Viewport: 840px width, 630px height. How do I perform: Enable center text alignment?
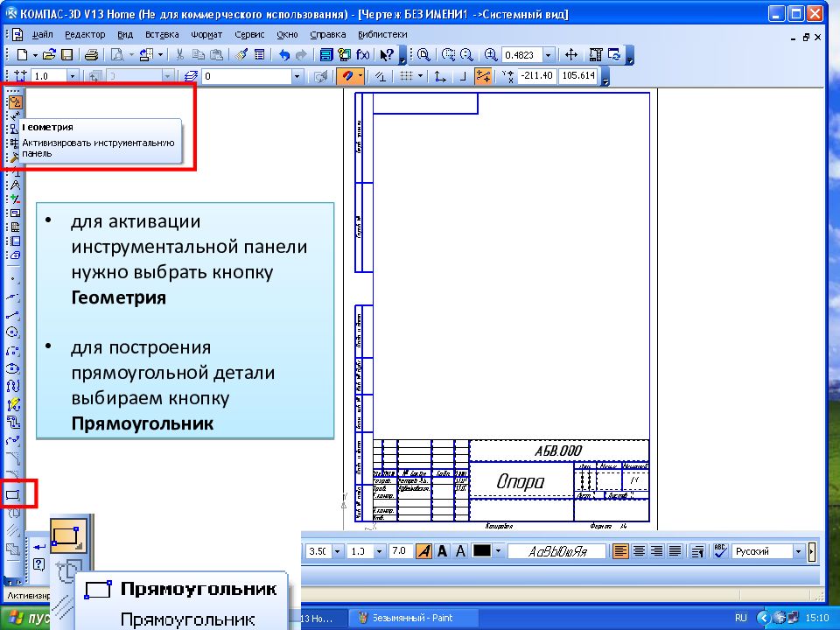pyautogui.click(x=639, y=550)
